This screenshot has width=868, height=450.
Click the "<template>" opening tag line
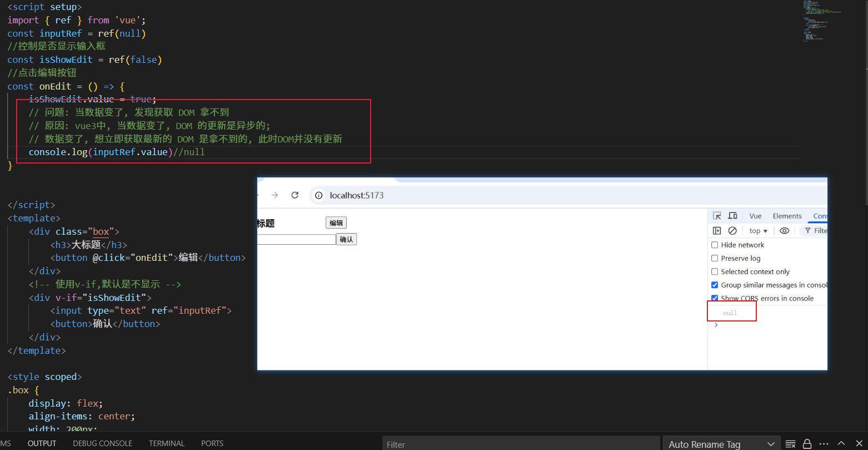[x=34, y=218]
